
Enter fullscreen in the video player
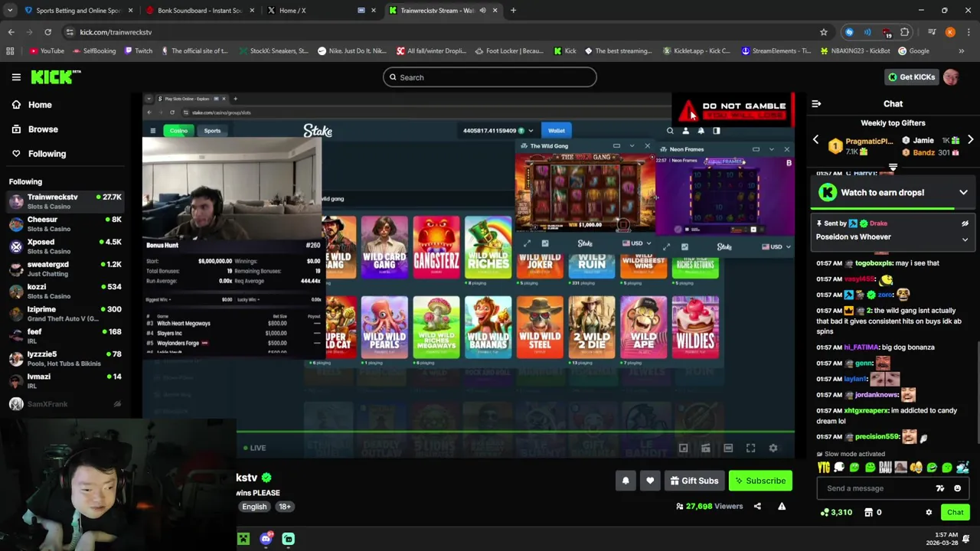[750, 448]
